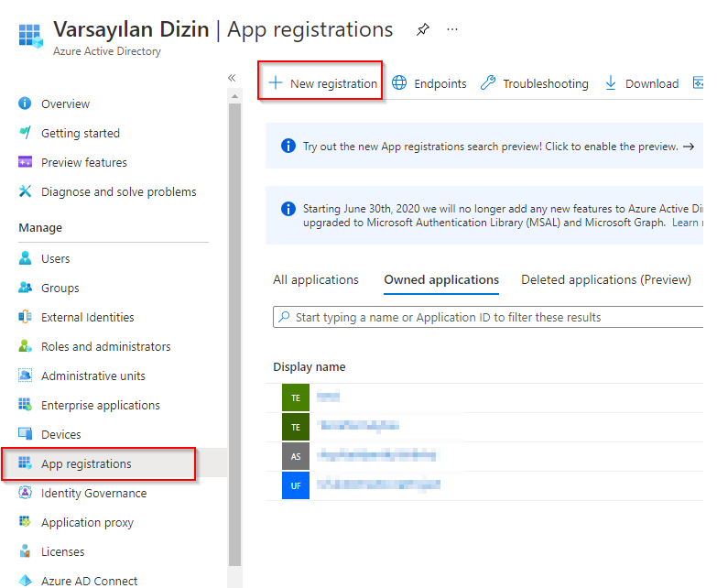Screen dimensions: 717x588
Task: Click Troubleshooting toolbar label
Action: coord(546,83)
